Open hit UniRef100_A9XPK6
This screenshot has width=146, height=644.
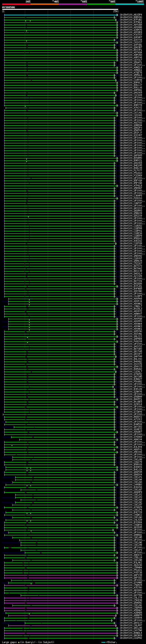click(x=131, y=299)
